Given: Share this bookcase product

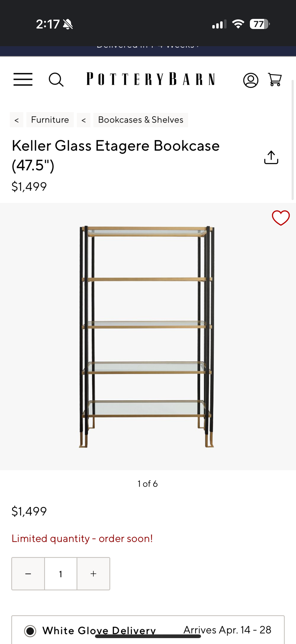Looking at the screenshot, I should click(271, 157).
